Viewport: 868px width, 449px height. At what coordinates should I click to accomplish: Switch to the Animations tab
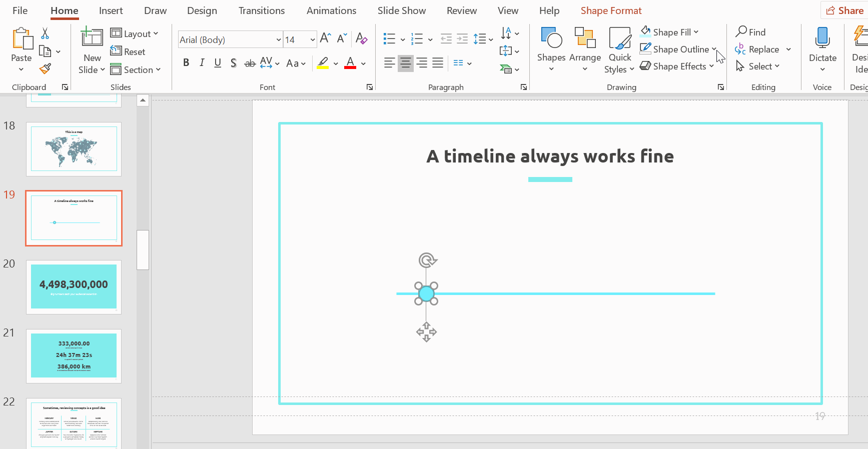click(x=331, y=10)
